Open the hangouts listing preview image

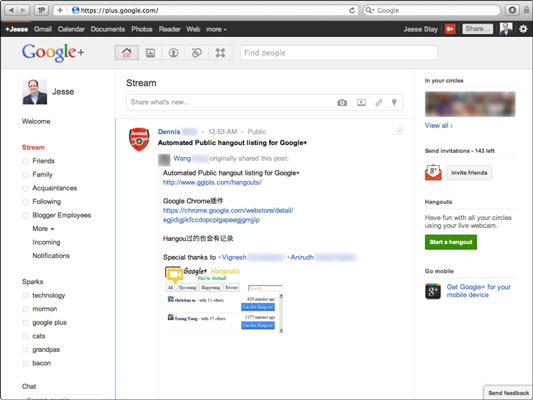click(x=224, y=299)
